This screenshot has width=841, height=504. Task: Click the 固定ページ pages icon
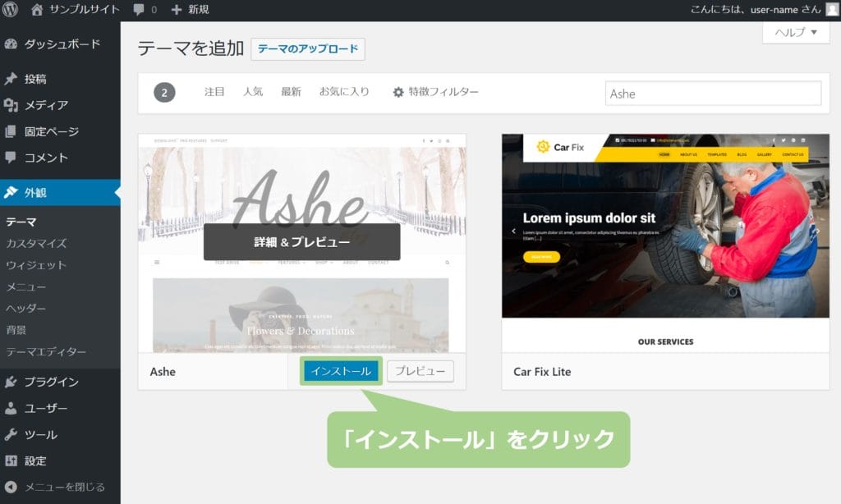11,131
